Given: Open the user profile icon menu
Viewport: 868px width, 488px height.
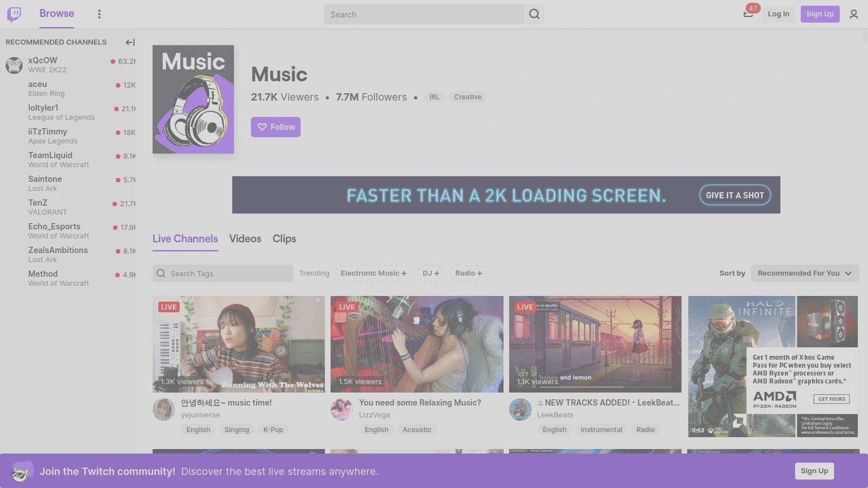Looking at the screenshot, I should point(854,14).
